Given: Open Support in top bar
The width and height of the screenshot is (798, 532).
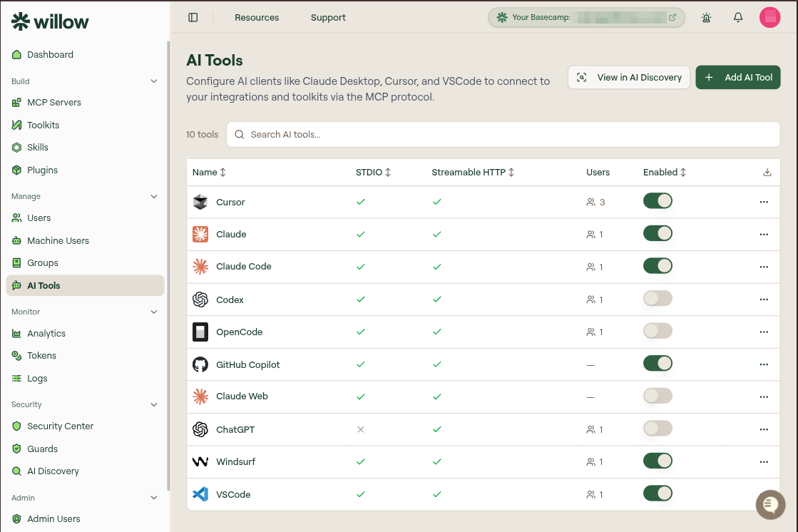Looking at the screenshot, I should click(x=328, y=18).
